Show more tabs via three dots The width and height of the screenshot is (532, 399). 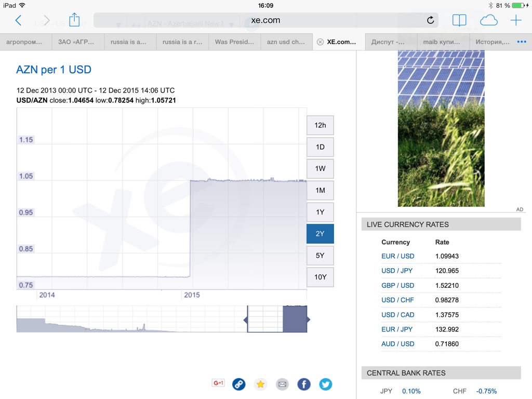(x=522, y=42)
